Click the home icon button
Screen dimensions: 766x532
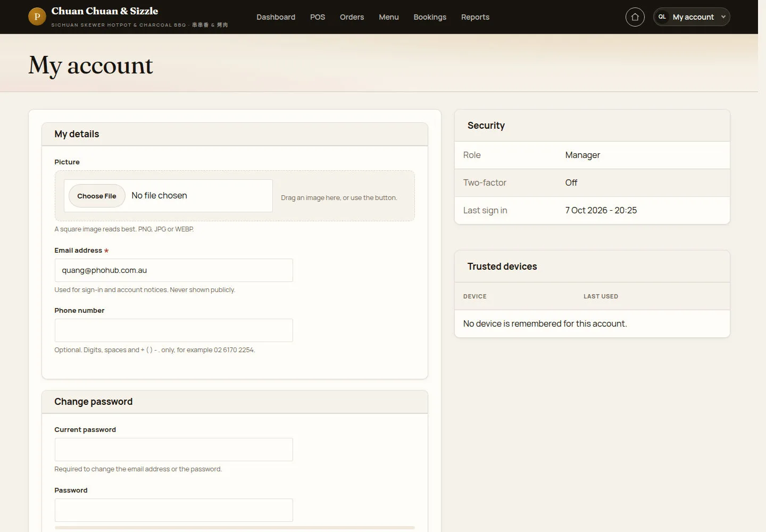click(635, 17)
